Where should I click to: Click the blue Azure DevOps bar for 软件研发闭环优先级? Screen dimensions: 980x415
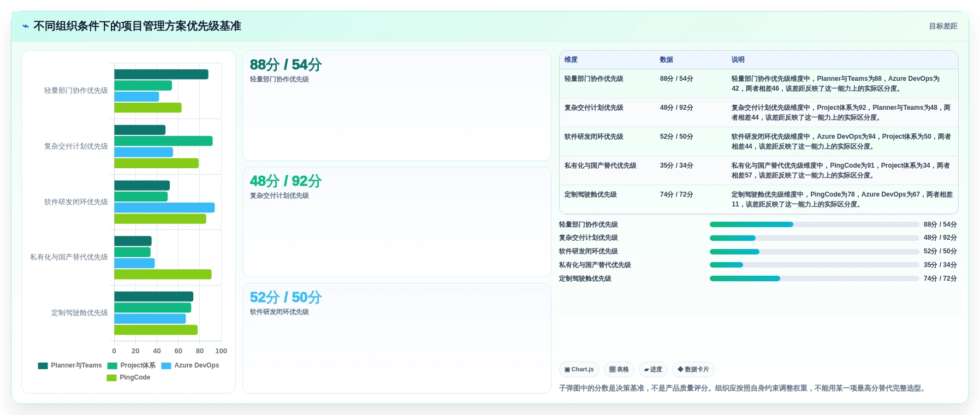click(164, 207)
